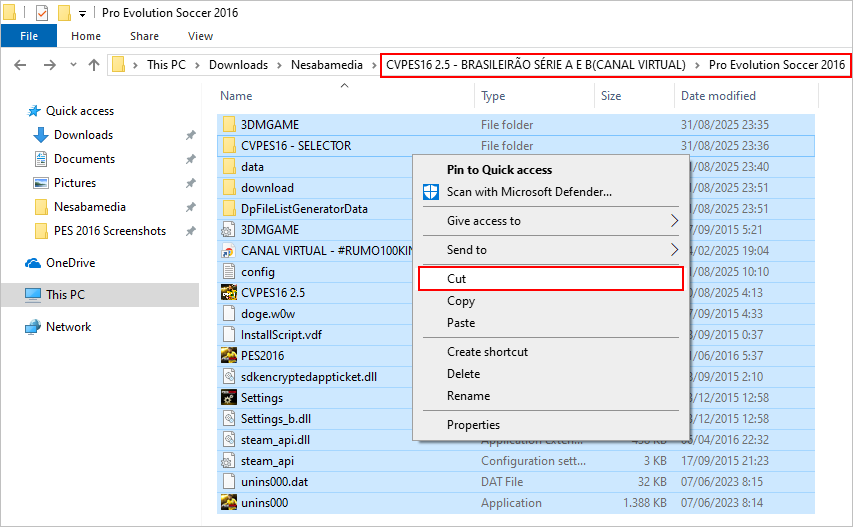Expand the Send to submenu arrow
The height and width of the screenshot is (527, 853).
[674, 250]
